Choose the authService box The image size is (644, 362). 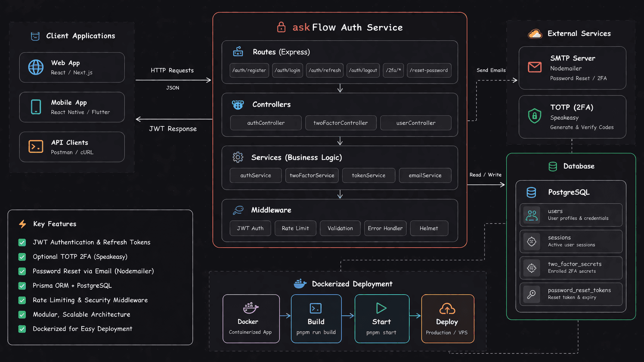(x=256, y=175)
